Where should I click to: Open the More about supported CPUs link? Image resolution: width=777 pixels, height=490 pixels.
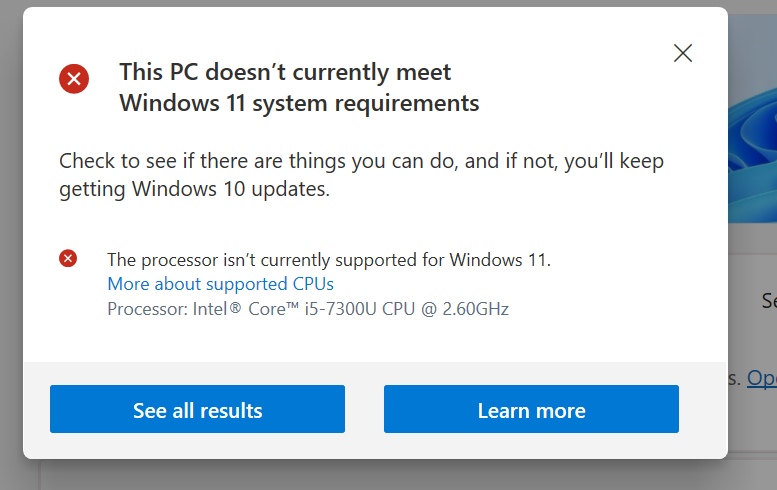(x=220, y=284)
